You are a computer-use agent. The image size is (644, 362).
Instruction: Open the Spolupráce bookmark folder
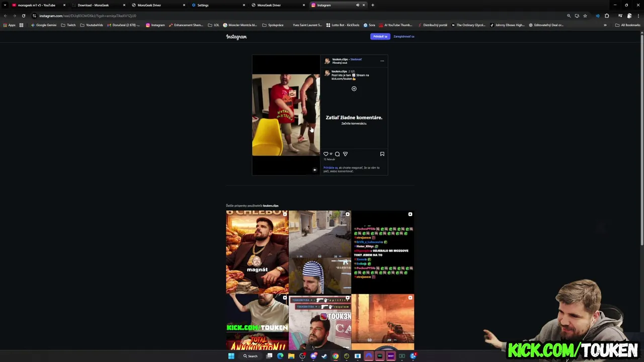click(x=273, y=25)
